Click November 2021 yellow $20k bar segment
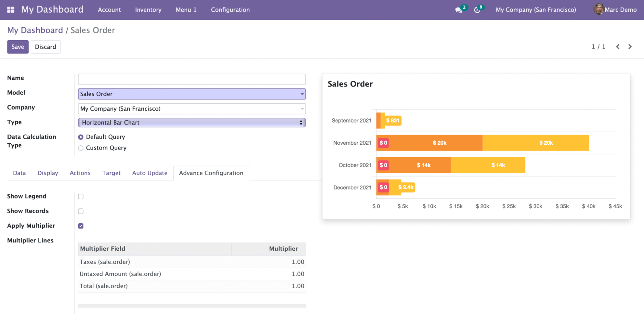Screen dimensions: 644x323 click(x=536, y=143)
